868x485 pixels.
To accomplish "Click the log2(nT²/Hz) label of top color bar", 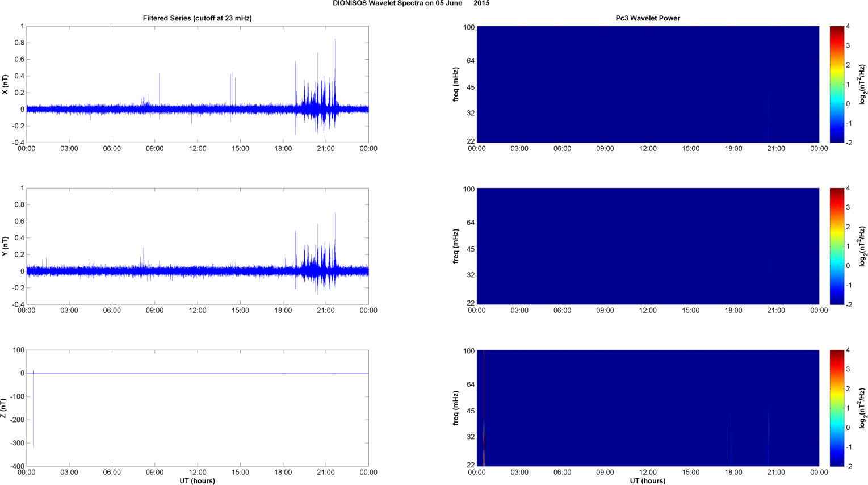I will 862,85.
